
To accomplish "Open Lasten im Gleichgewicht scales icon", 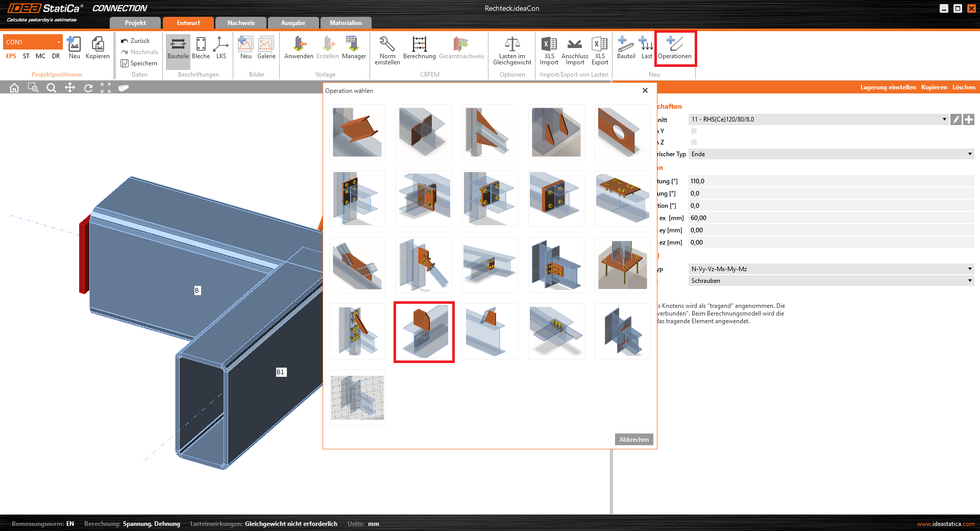I will (512, 48).
